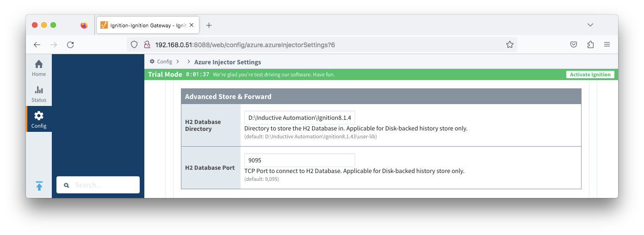Save to Pocket icon in toolbar
This screenshot has width=644, height=235.
[573, 45]
